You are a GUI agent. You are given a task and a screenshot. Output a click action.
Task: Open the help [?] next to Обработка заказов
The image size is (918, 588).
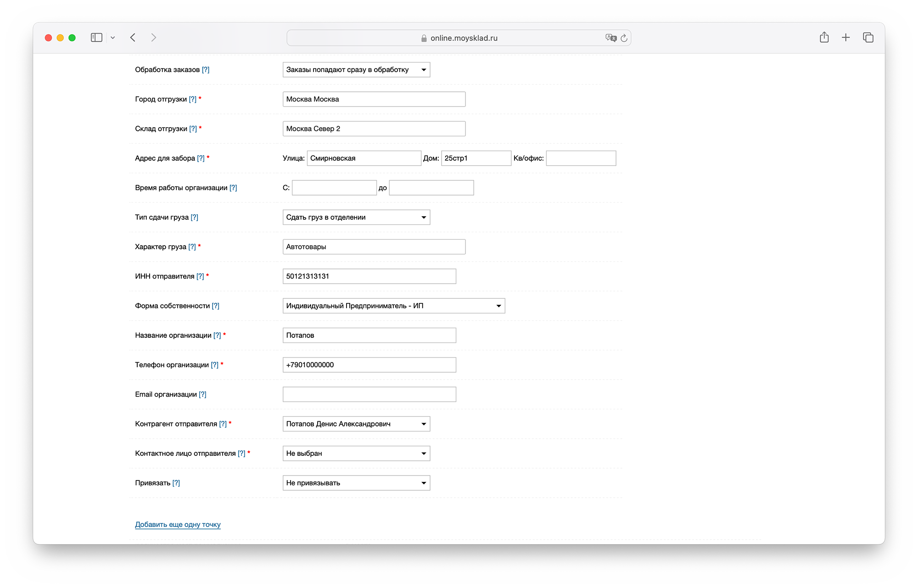pyautogui.click(x=206, y=70)
